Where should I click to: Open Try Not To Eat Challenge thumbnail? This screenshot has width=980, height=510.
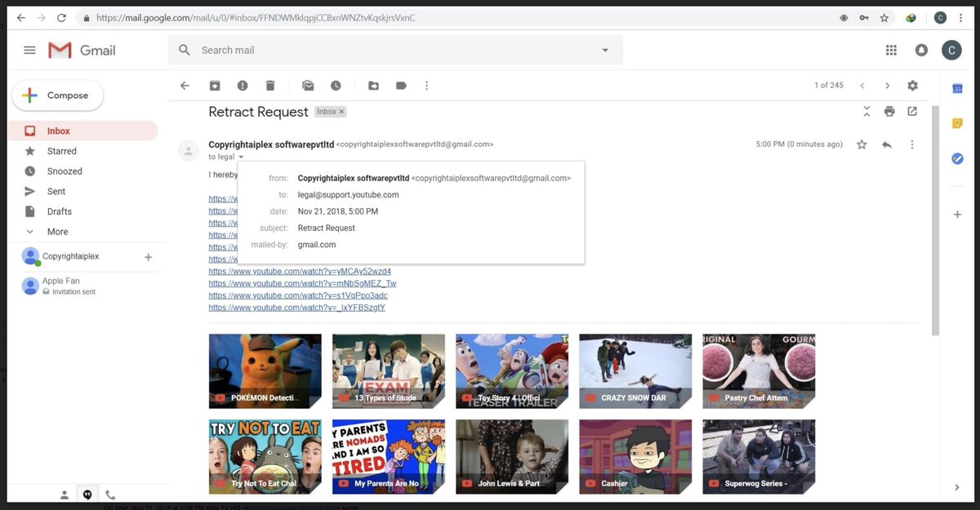[x=265, y=457]
